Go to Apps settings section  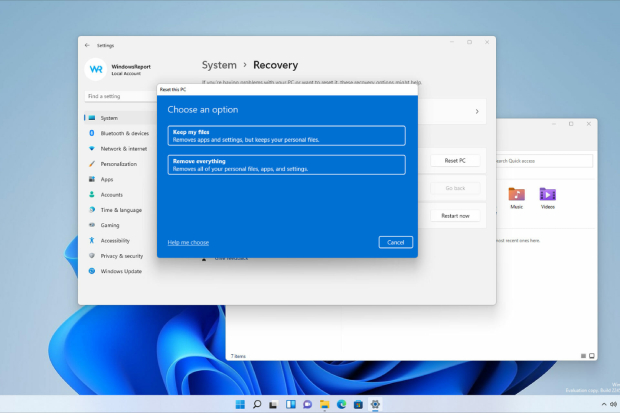107,179
